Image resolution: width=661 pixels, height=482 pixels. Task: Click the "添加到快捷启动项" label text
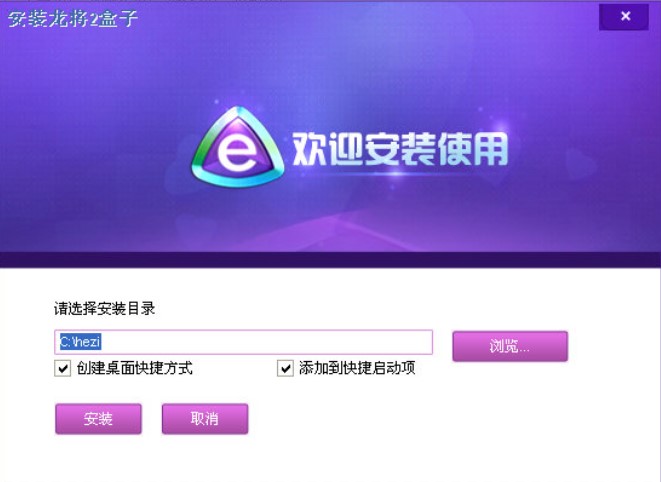point(357,368)
